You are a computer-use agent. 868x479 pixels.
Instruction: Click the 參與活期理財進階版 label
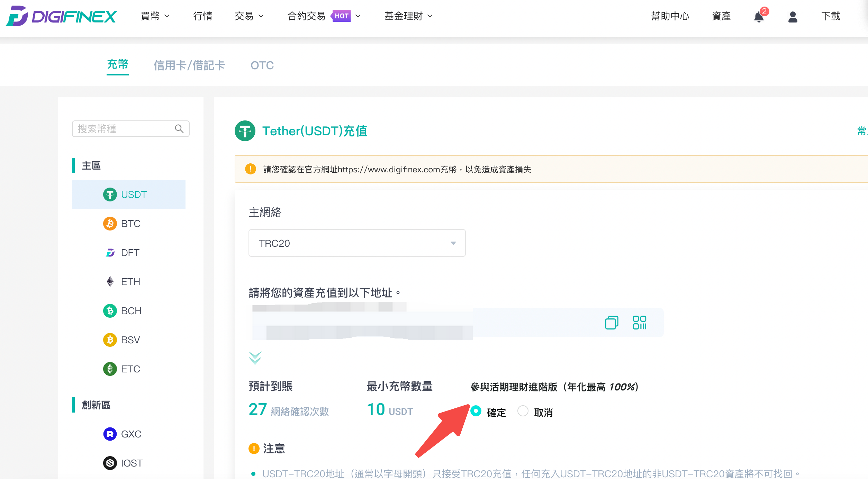click(x=554, y=387)
